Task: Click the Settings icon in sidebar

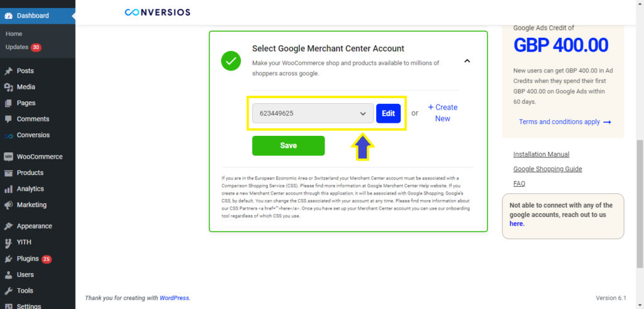Action: coord(8,306)
